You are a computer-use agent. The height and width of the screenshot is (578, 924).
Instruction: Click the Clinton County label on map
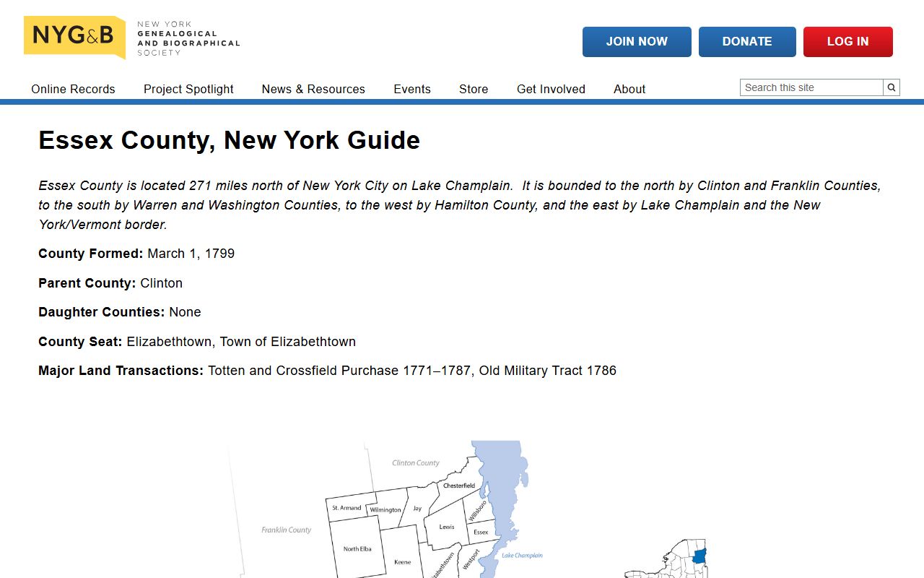pyautogui.click(x=416, y=463)
